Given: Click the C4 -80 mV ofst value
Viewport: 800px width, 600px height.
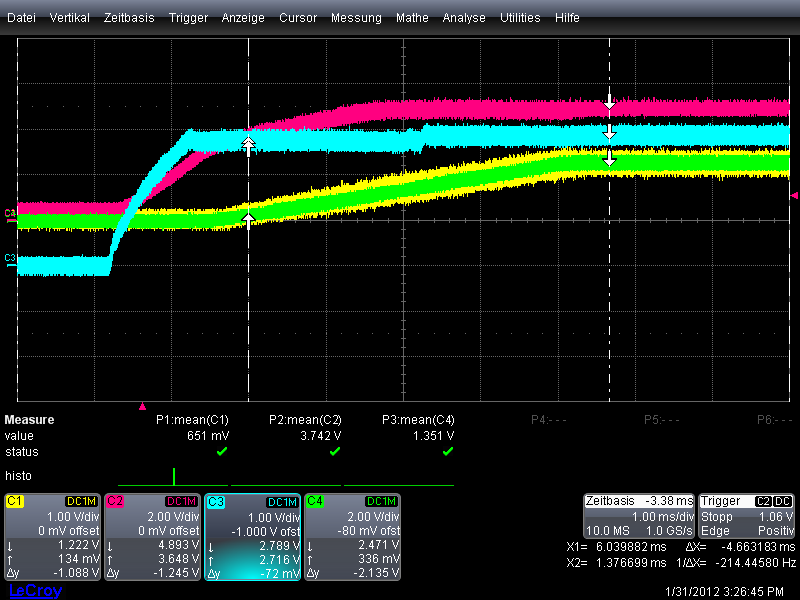Looking at the screenshot, I should (x=368, y=531).
